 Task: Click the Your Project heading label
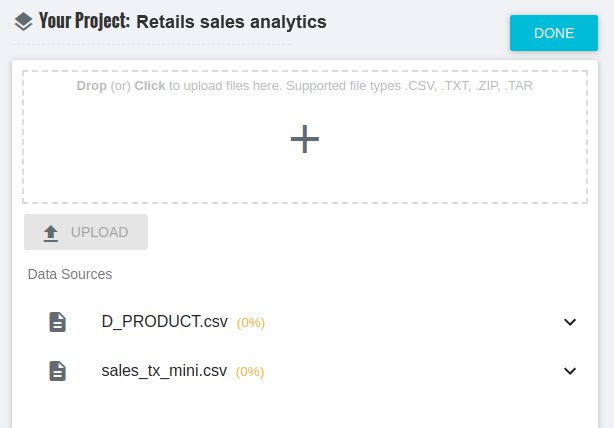(x=84, y=21)
